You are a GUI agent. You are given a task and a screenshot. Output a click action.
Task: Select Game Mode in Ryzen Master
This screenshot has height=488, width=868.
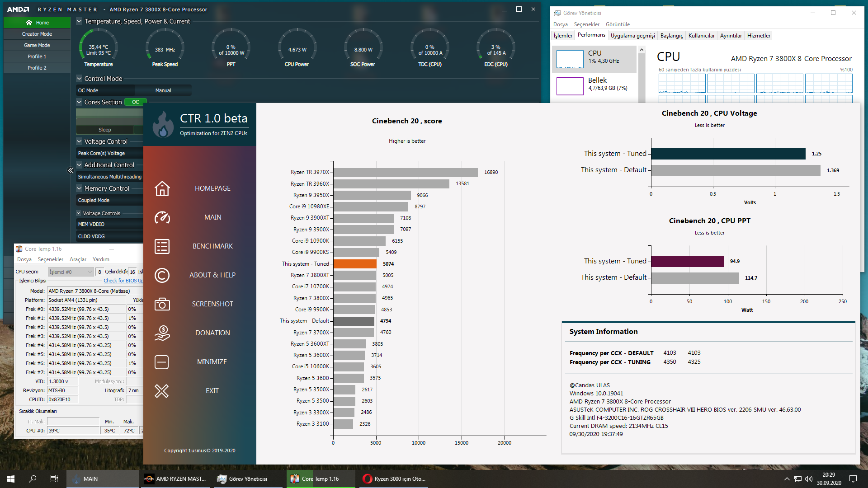[x=37, y=45]
